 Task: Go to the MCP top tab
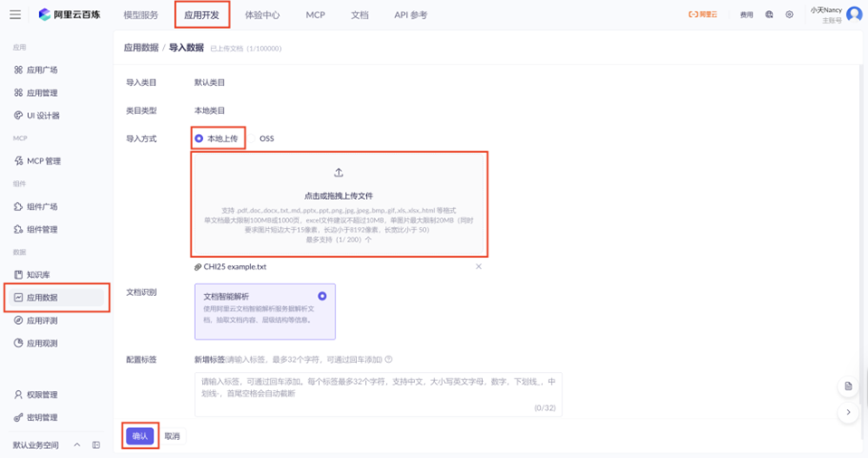pos(315,14)
